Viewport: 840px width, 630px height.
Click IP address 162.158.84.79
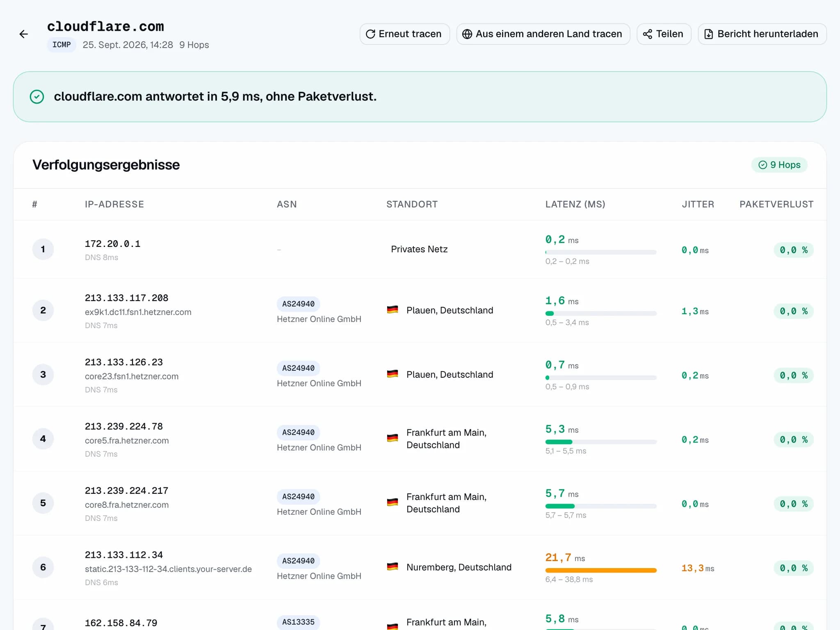[x=121, y=623]
